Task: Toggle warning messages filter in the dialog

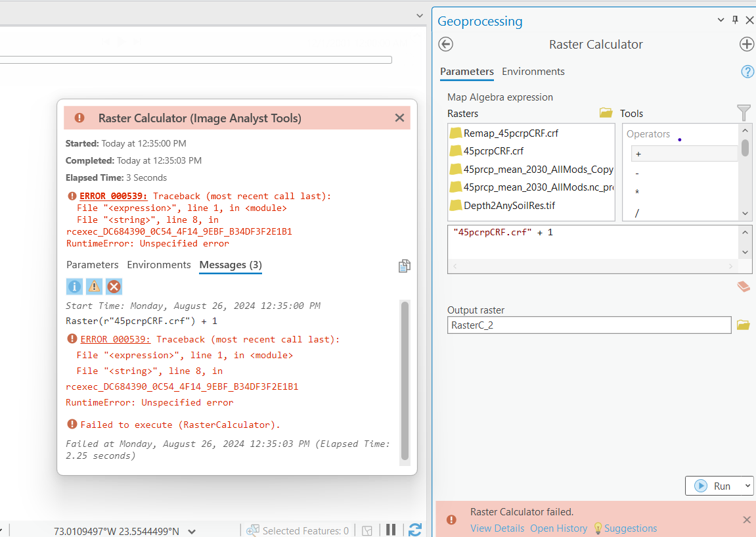Action: (x=93, y=286)
